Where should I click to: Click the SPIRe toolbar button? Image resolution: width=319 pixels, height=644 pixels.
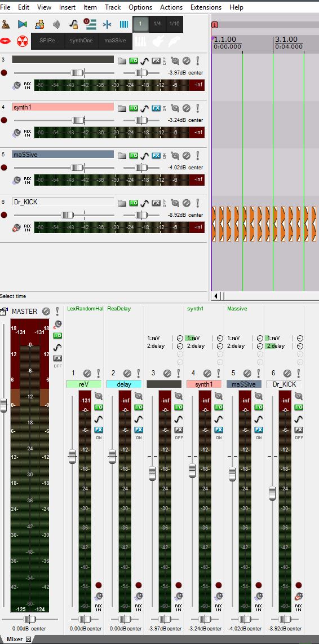click(x=47, y=41)
